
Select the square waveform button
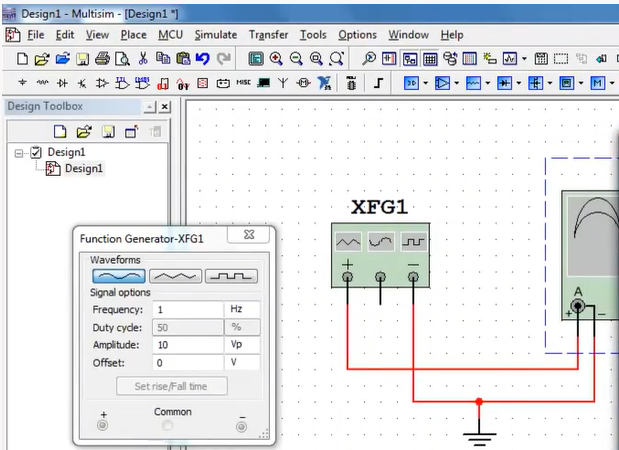(231, 276)
